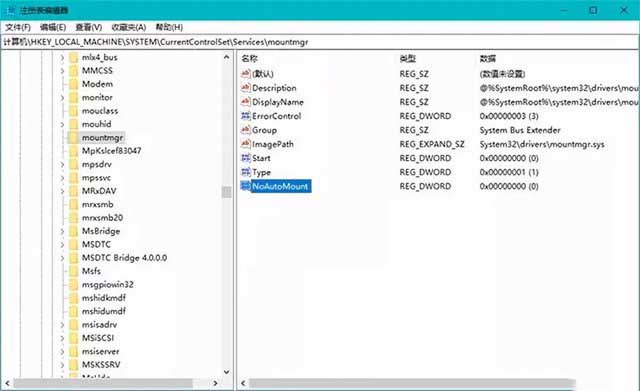Click the 'System Bus Extender' data cell

point(520,130)
